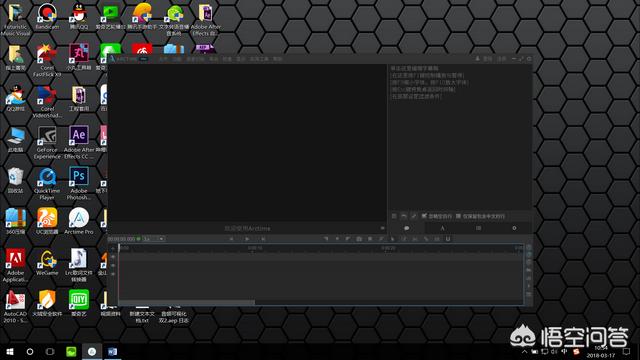Toggle the second checkbox under the subtitle text panel
Screen dimensions: 640x360
[458, 216]
